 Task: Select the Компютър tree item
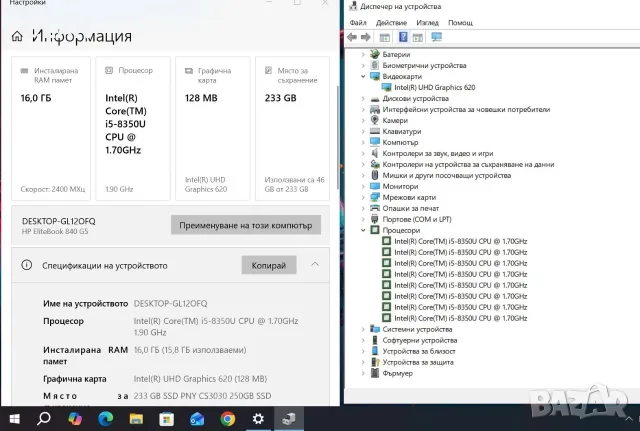[x=400, y=142]
